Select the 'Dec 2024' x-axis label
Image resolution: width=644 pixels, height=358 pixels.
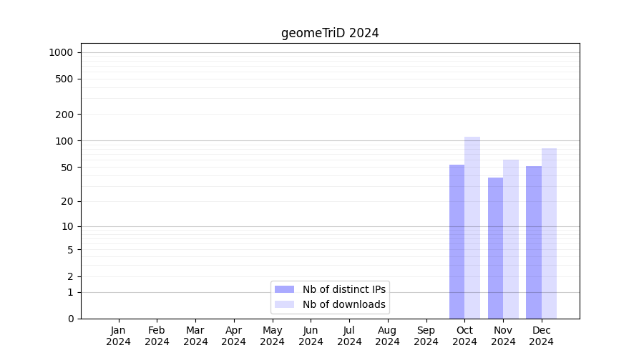coord(542,336)
